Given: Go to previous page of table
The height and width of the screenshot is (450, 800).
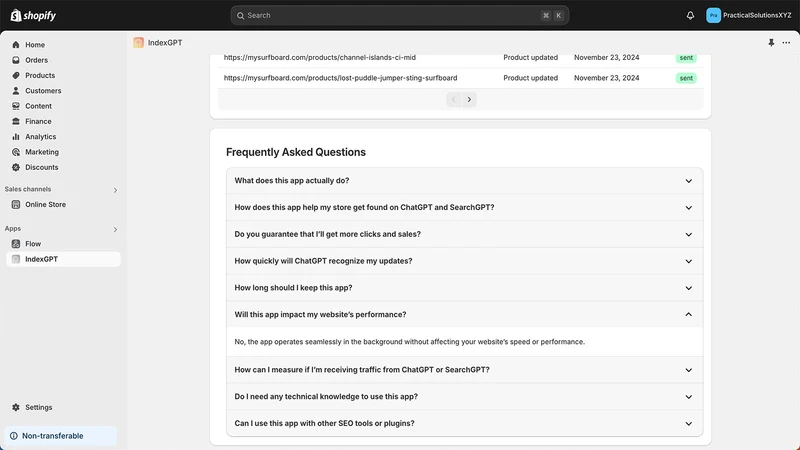Looking at the screenshot, I should pyautogui.click(x=454, y=99).
